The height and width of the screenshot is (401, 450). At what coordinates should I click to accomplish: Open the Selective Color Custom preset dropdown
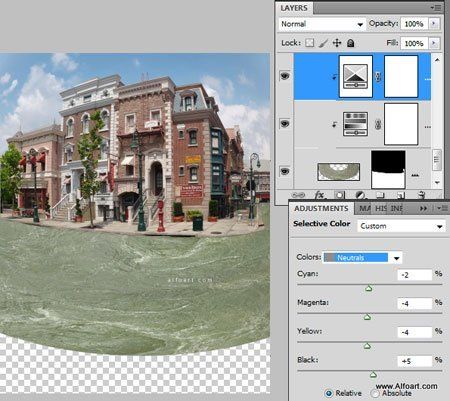click(x=401, y=226)
